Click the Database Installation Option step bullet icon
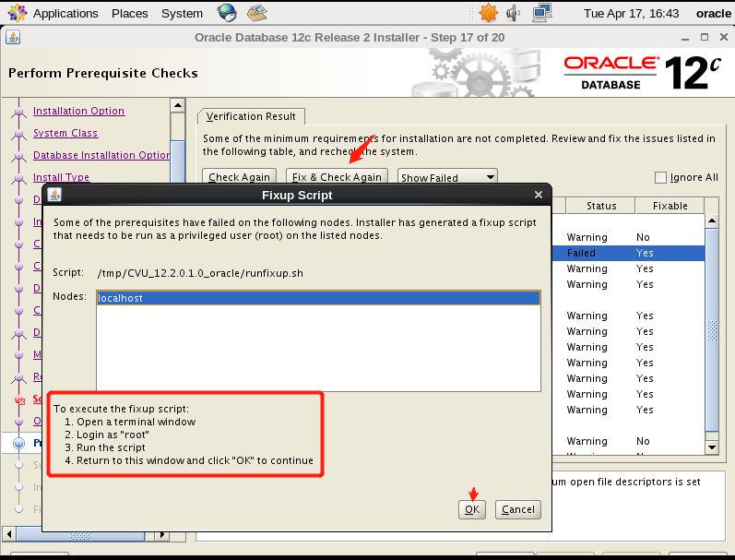This screenshot has width=735, height=560. pyautogui.click(x=18, y=156)
